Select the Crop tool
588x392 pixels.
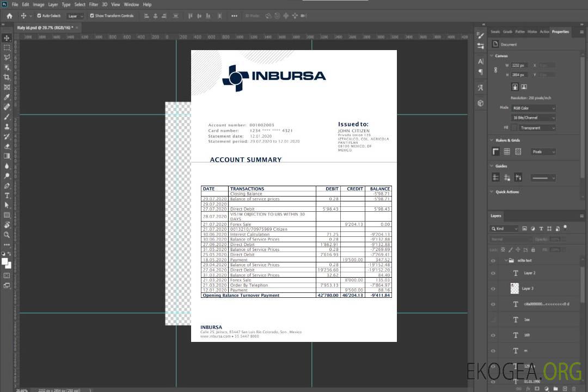(x=7, y=77)
